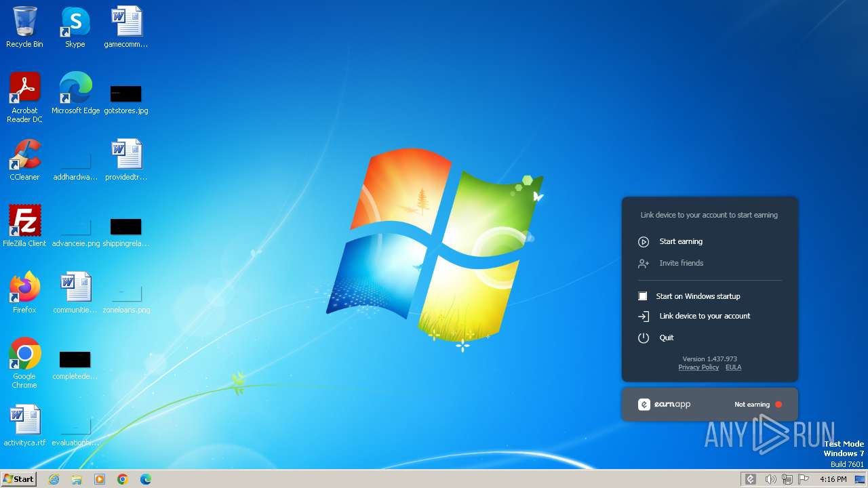This screenshot has height=488, width=868.
Task: Click the EarnApp system tray icon
Action: [751, 479]
